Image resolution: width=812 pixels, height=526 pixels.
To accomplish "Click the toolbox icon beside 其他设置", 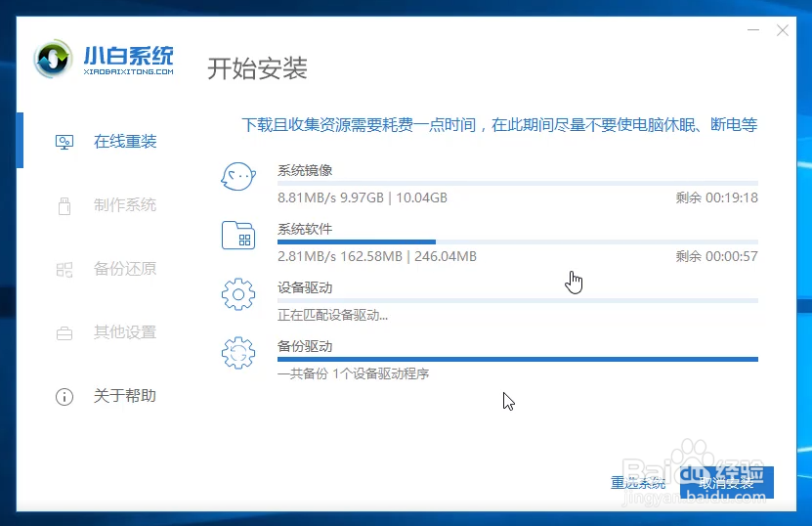I will (x=64, y=333).
